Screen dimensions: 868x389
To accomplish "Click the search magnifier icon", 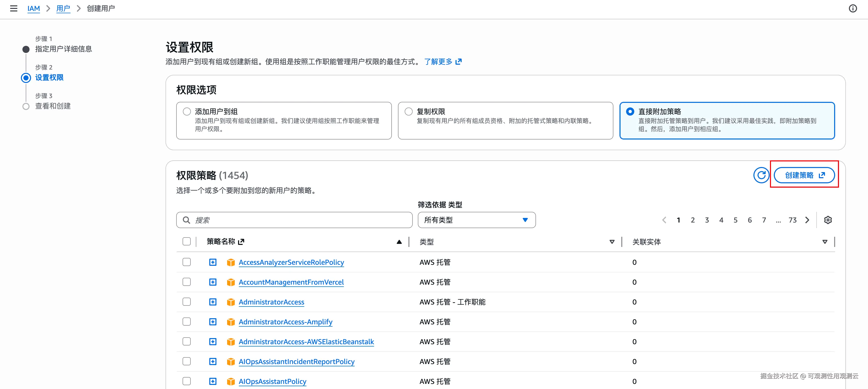I will [186, 220].
